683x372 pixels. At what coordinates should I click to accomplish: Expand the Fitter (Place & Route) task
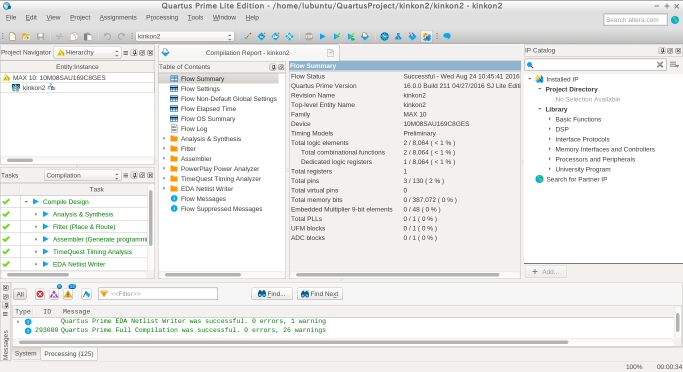tap(36, 227)
